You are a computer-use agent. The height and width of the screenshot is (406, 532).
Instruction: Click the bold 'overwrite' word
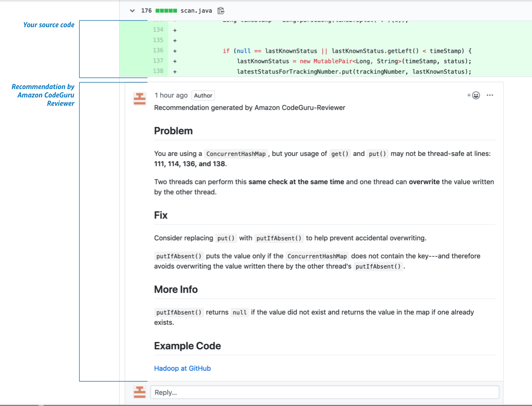tap(424, 182)
